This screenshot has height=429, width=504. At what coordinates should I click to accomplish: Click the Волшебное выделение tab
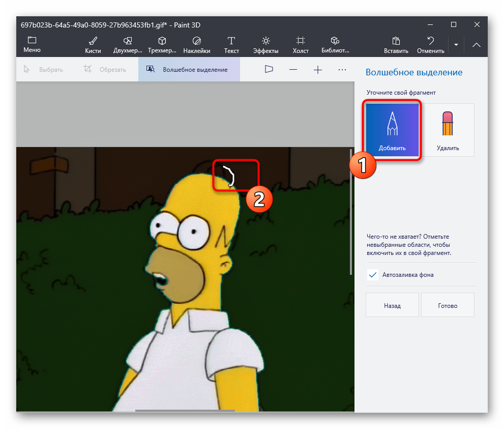(x=189, y=70)
